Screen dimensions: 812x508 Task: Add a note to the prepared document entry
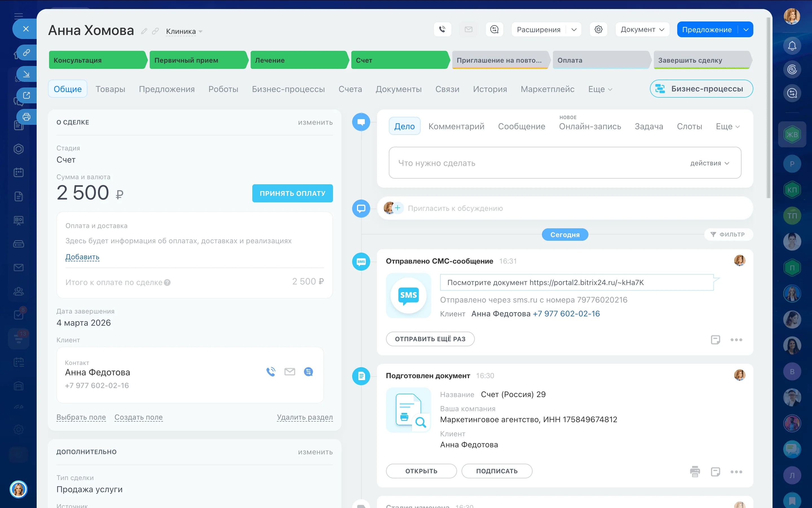pos(715,472)
